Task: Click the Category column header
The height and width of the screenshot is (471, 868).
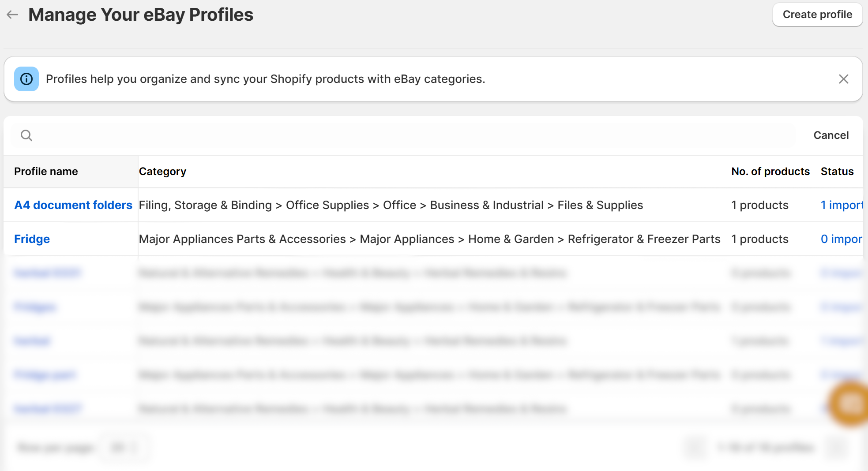Action: (x=162, y=172)
